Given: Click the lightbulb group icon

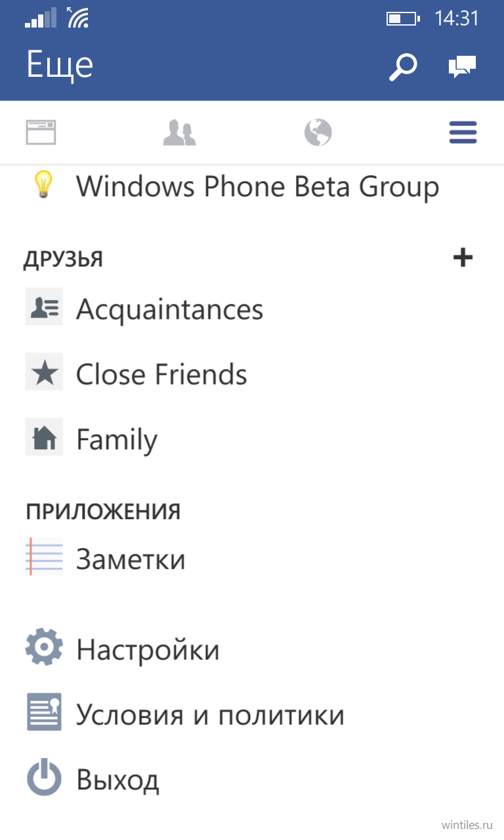Looking at the screenshot, I should click(43, 186).
